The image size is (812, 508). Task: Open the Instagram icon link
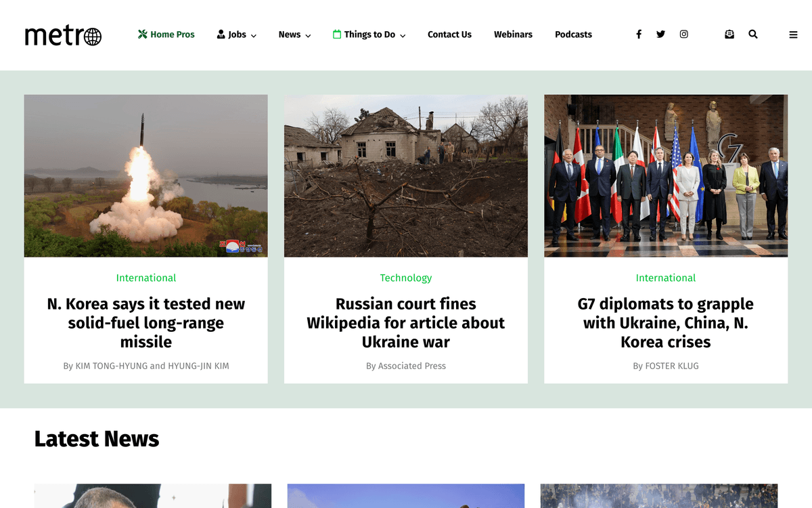click(x=684, y=35)
